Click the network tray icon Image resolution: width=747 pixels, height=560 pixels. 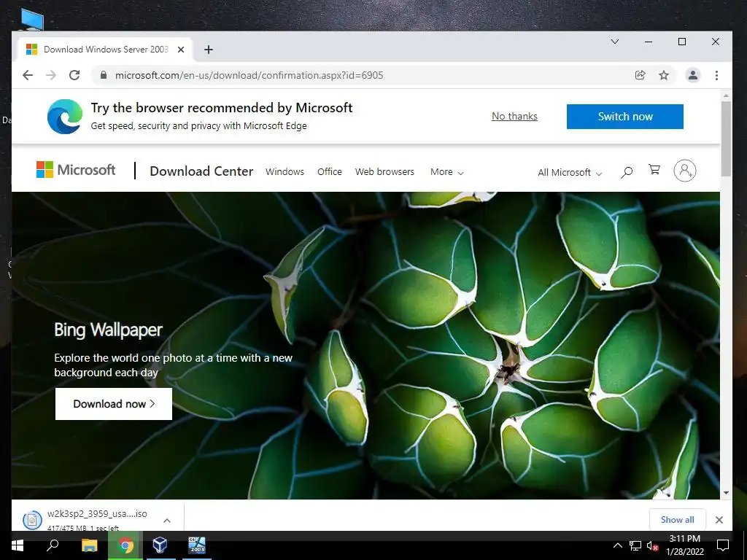coord(635,545)
